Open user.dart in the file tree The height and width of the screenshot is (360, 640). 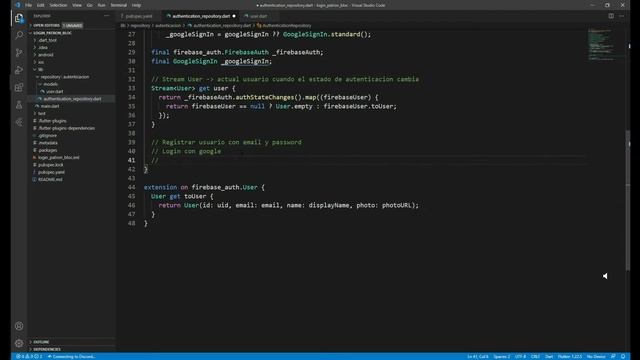pyautogui.click(x=54, y=91)
